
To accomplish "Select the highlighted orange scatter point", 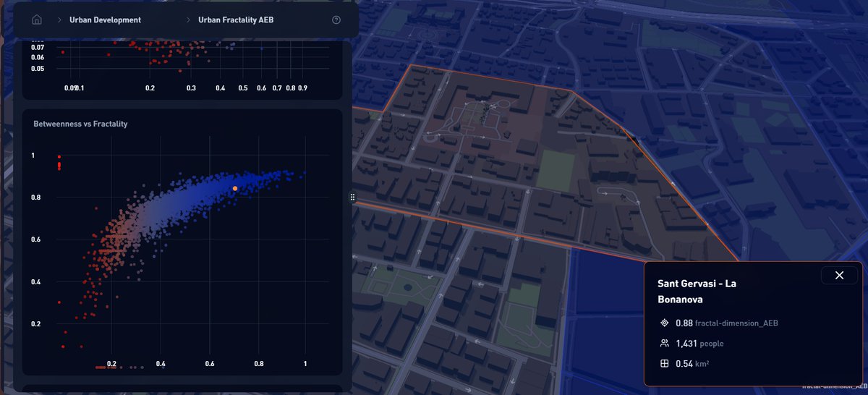I will click(x=235, y=188).
